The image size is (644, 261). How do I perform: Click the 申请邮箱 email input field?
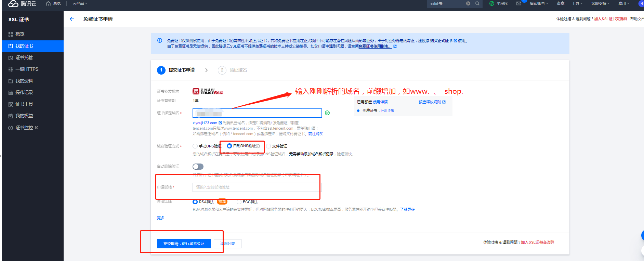257,187
